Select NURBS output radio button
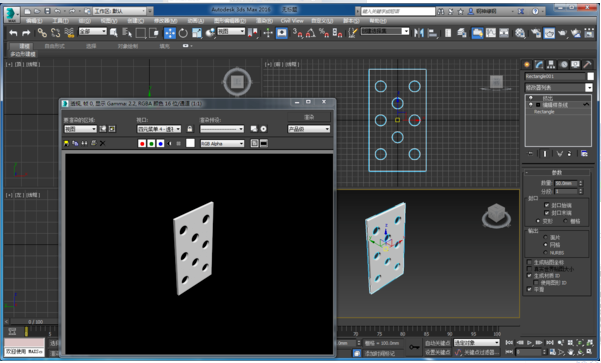 point(545,253)
